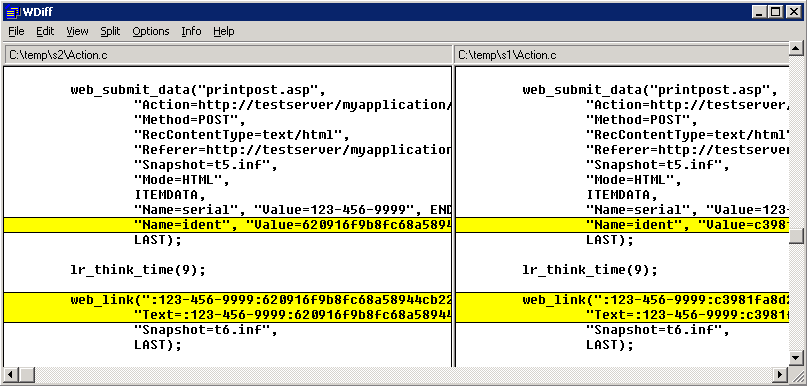The width and height of the screenshot is (807, 386).
Task: Click "Action=http://testserver" line in right pane
Action: 687,105
